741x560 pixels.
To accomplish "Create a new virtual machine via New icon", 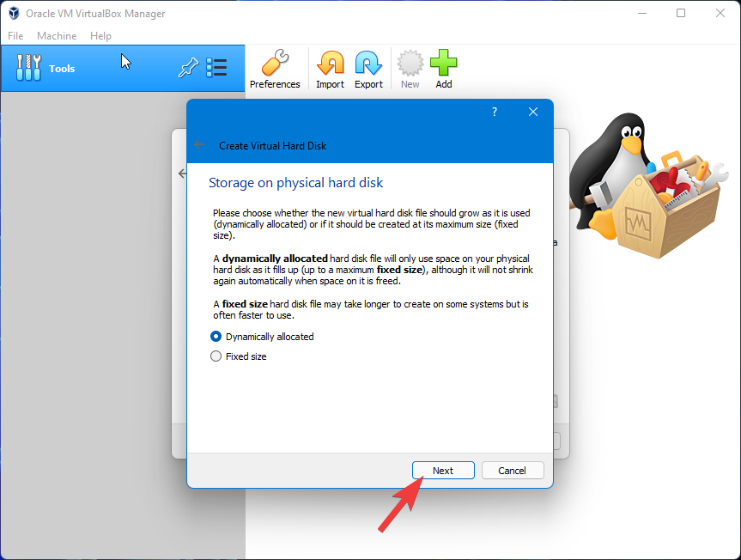I will [x=410, y=69].
